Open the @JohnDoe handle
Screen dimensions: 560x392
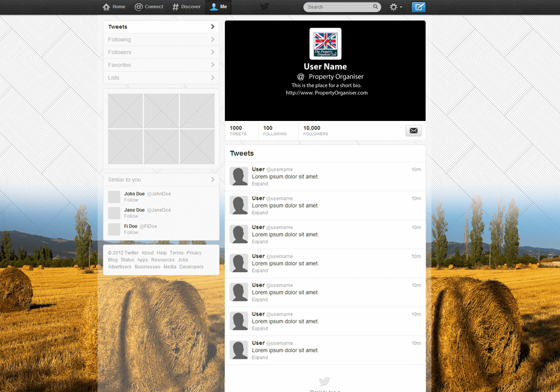click(x=159, y=193)
